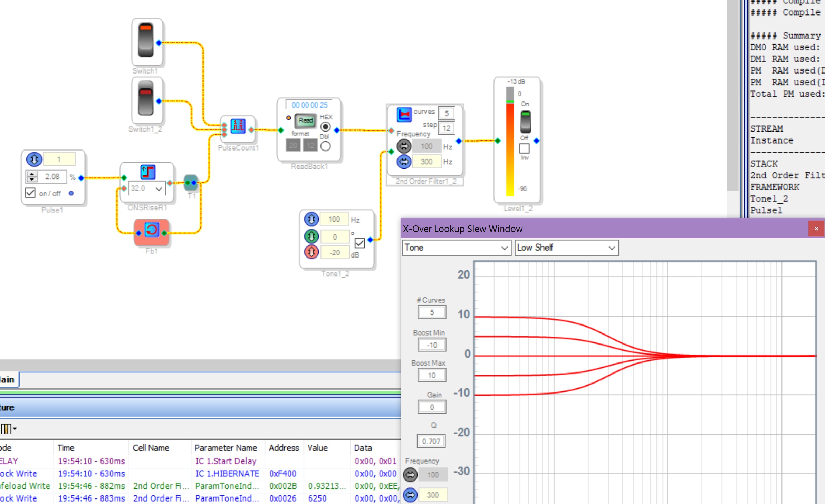The image size is (825, 504).
Task: Select the Dbl radio button in ReadBack1
Action: pyautogui.click(x=325, y=146)
